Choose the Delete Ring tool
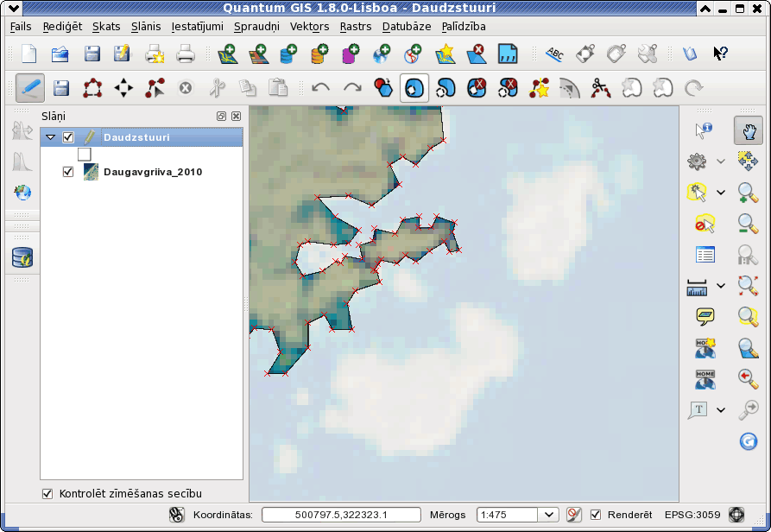 pos(477,88)
